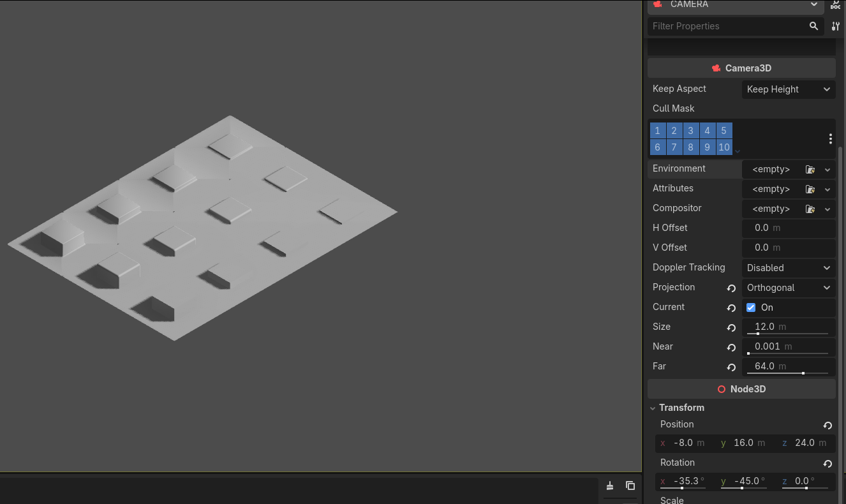Viewport: 846px width, 504px height.
Task: Open Cull Mask layer options menu
Action: click(830, 139)
